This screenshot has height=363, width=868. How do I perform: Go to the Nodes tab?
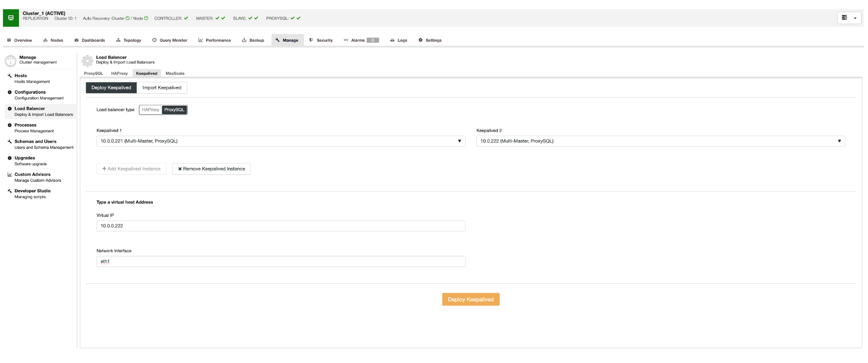pyautogui.click(x=53, y=40)
